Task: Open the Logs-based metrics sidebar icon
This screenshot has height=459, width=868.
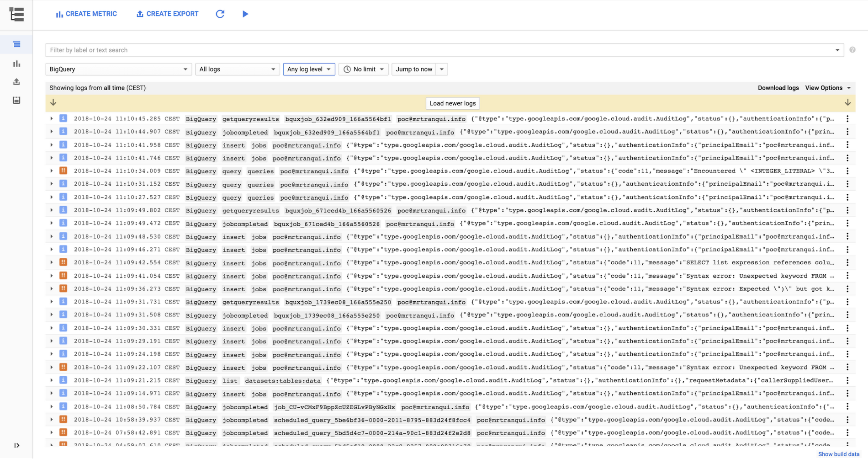Action: tap(16, 64)
